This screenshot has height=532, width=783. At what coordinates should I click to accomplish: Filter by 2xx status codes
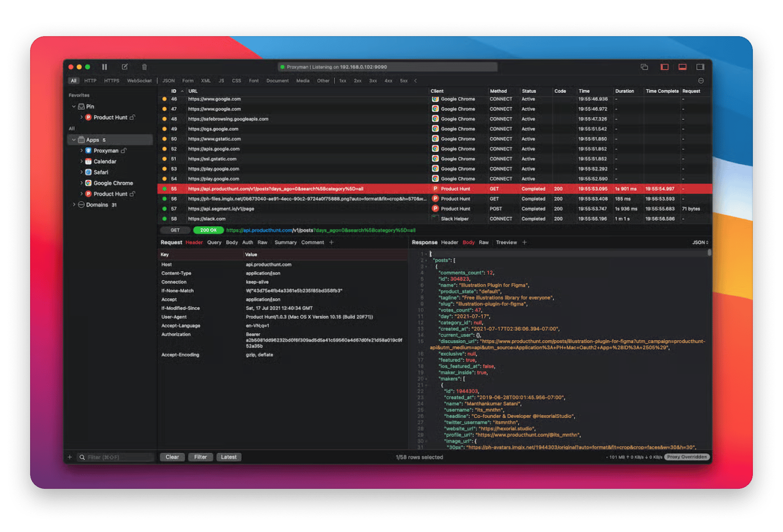point(358,81)
